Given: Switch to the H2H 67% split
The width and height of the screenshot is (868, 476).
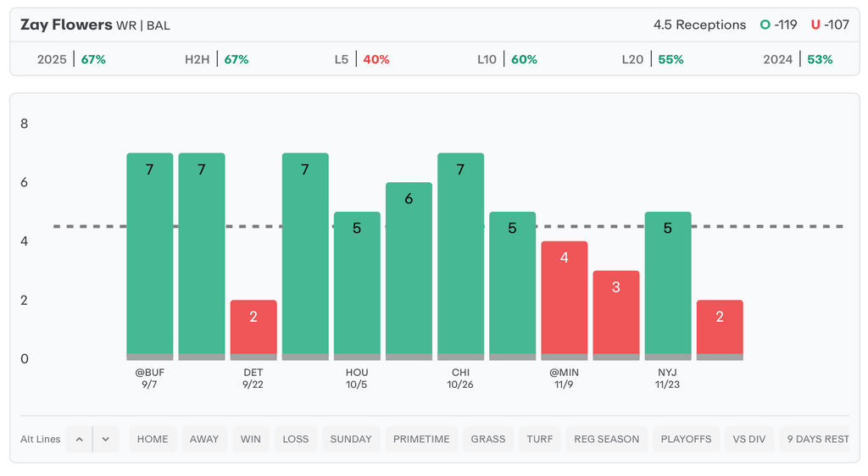Looking at the screenshot, I should click(216, 59).
